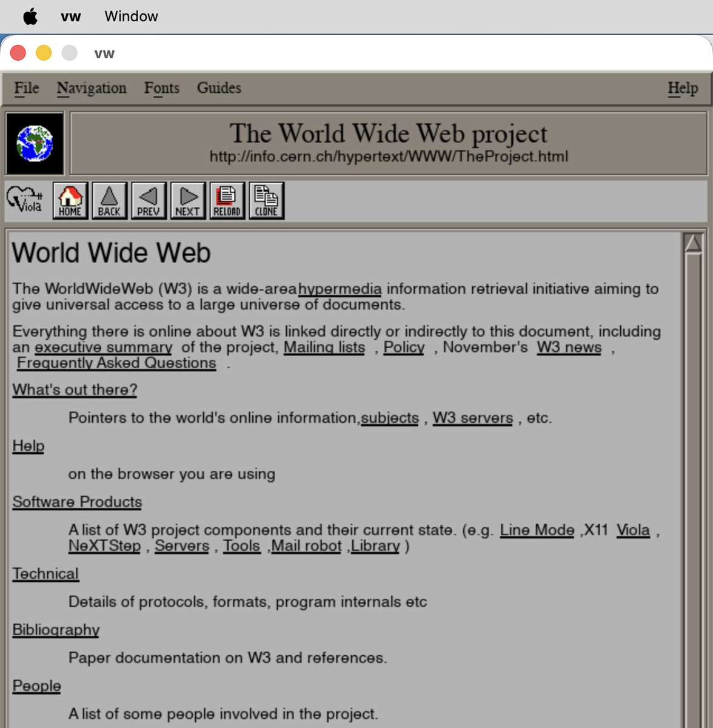
Task: Open the Apple menu
Action: click(x=30, y=16)
